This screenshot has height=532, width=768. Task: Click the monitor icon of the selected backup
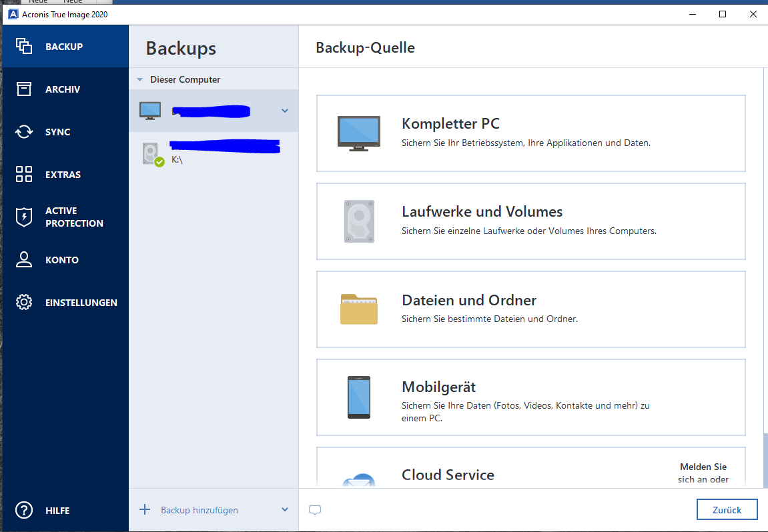click(150, 111)
